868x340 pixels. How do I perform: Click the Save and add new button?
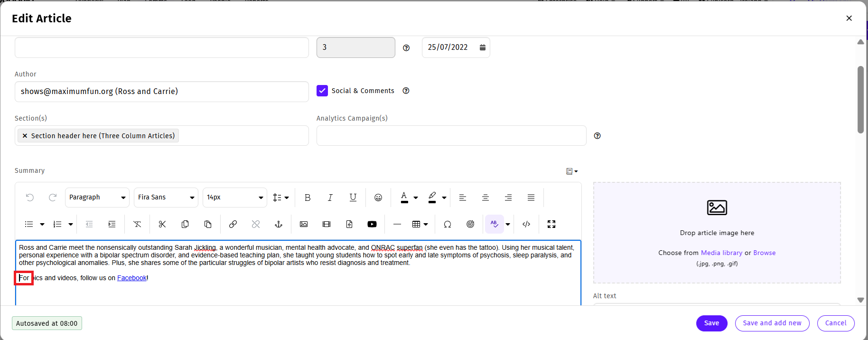(x=772, y=323)
